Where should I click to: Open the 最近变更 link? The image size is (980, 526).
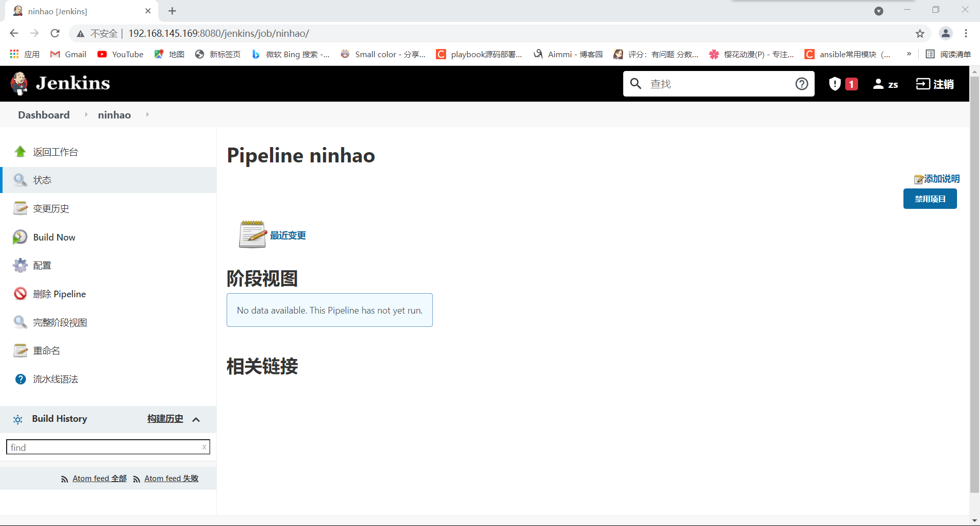[288, 235]
